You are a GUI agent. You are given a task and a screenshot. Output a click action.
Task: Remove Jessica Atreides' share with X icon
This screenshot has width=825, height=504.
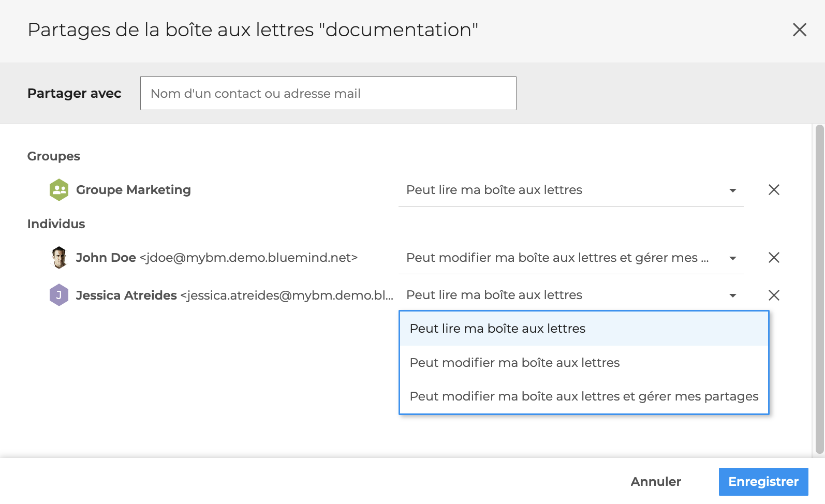click(x=774, y=295)
